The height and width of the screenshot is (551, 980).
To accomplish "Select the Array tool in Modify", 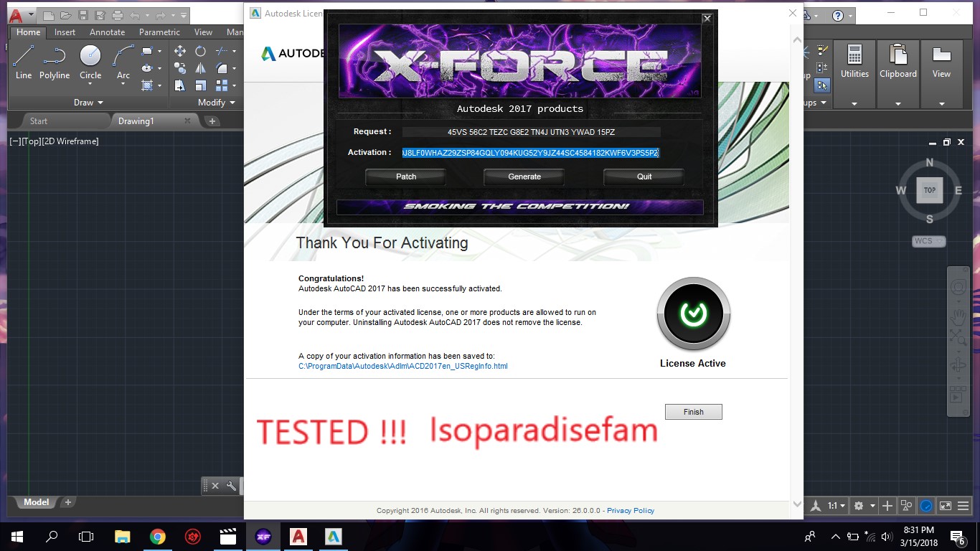I will coord(222,86).
